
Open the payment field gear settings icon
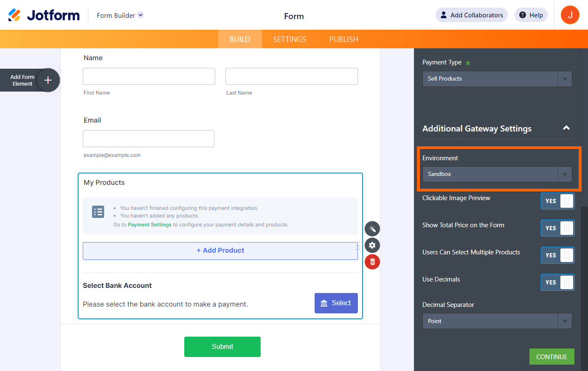click(372, 245)
